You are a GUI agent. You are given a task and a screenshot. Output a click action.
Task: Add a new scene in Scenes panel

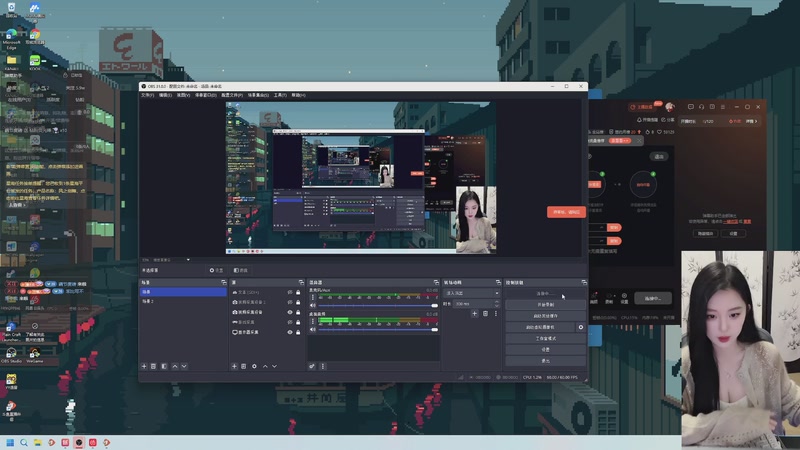click(x=144, y=366)
